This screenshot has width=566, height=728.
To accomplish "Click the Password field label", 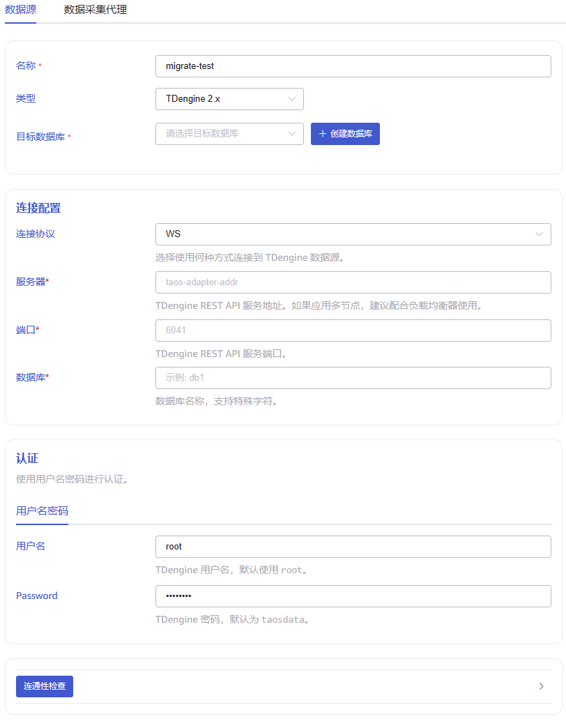I will [37, 596].
